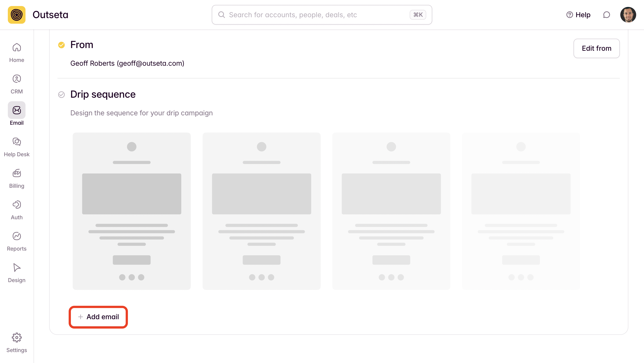Open the chat bubble icon in header
Image resolution: width=644 pixels, height=363 pixels.
point(606,15)
